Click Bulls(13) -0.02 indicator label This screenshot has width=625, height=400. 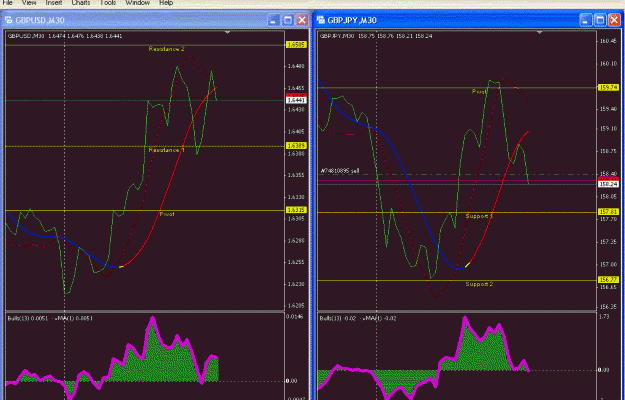click(358, 318)
